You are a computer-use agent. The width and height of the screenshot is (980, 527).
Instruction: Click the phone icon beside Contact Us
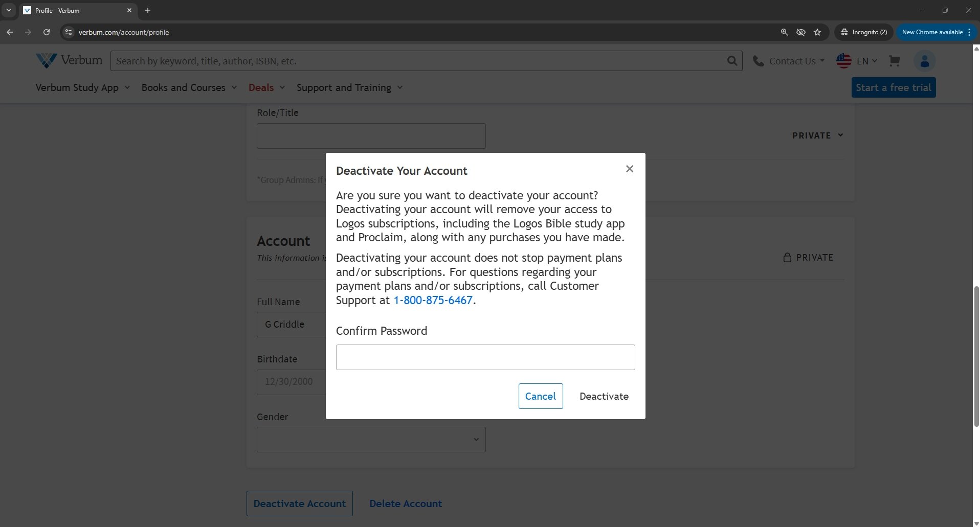point(758,61)
